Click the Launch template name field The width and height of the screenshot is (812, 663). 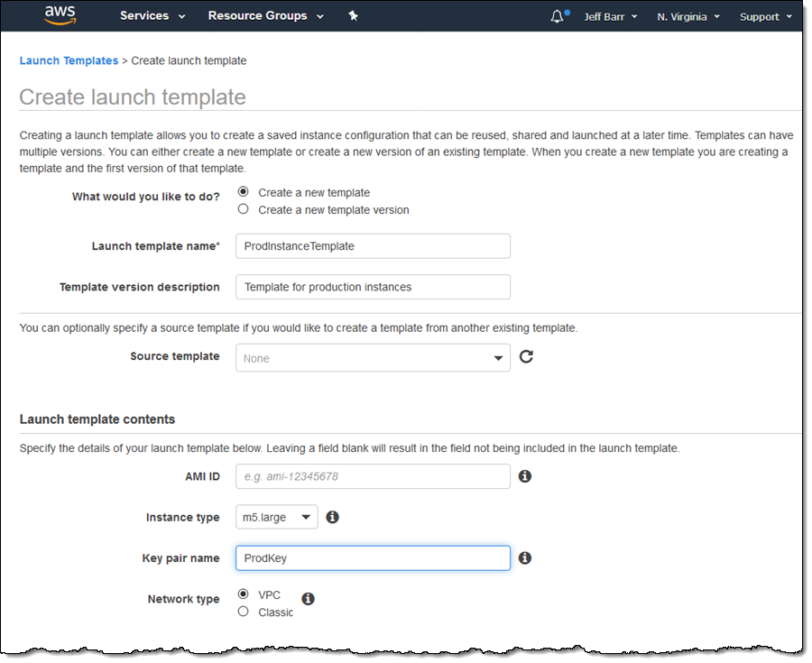click(373, 246)
